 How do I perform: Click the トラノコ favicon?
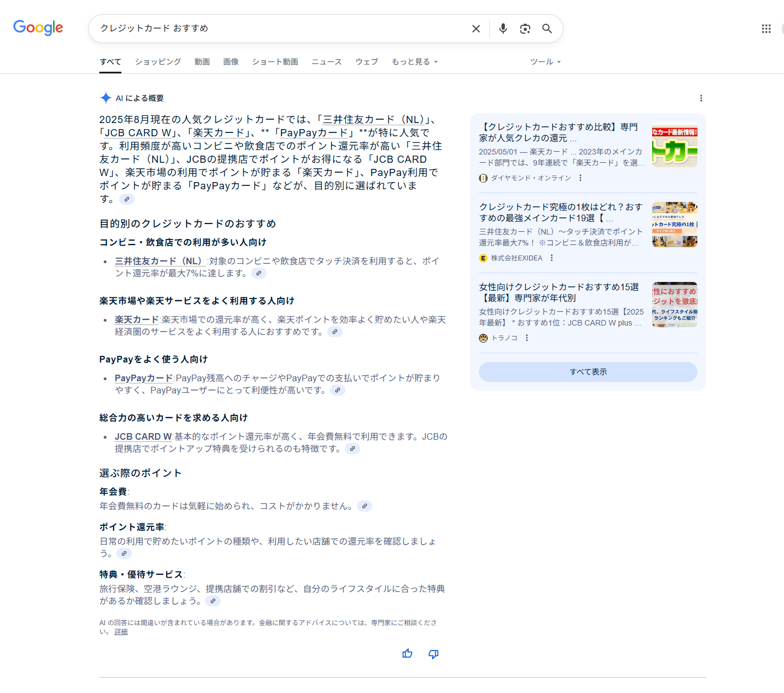pyautogui.click(x=483, y=338)
